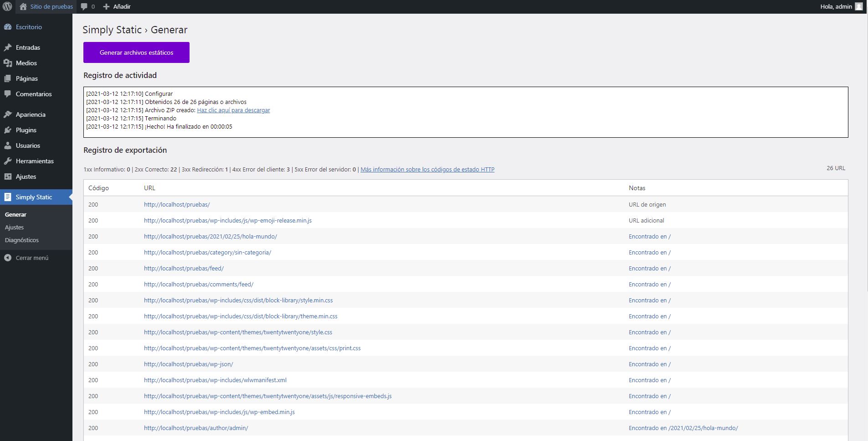Click Generar archivos estáticos button
This screenshot has height=441, width=868.
(136, 52)
